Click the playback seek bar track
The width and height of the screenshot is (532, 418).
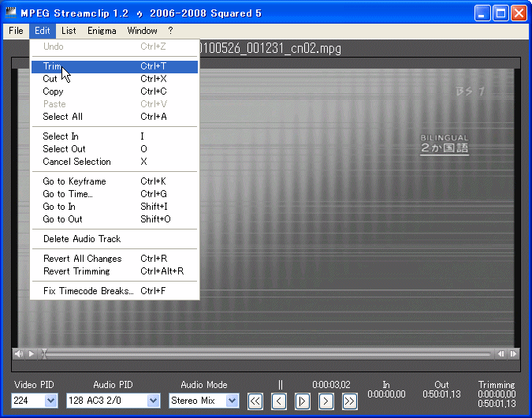point(268,354)
